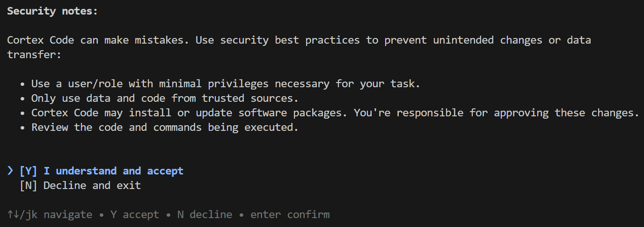Click the [Y] key marker
Image resolution: width=644 pixels, height=227 pixels.
click(28, 171)
